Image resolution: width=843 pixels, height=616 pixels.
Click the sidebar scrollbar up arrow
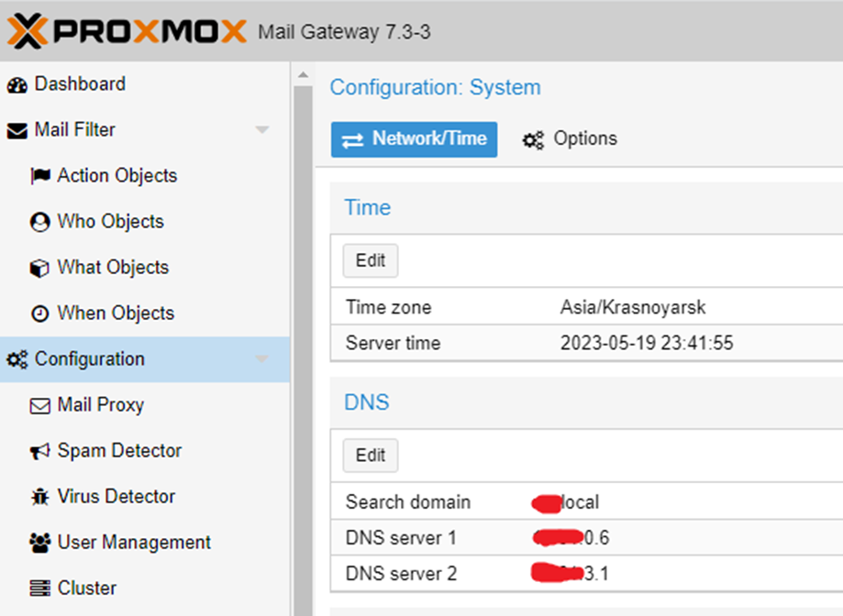pos(304,74)
